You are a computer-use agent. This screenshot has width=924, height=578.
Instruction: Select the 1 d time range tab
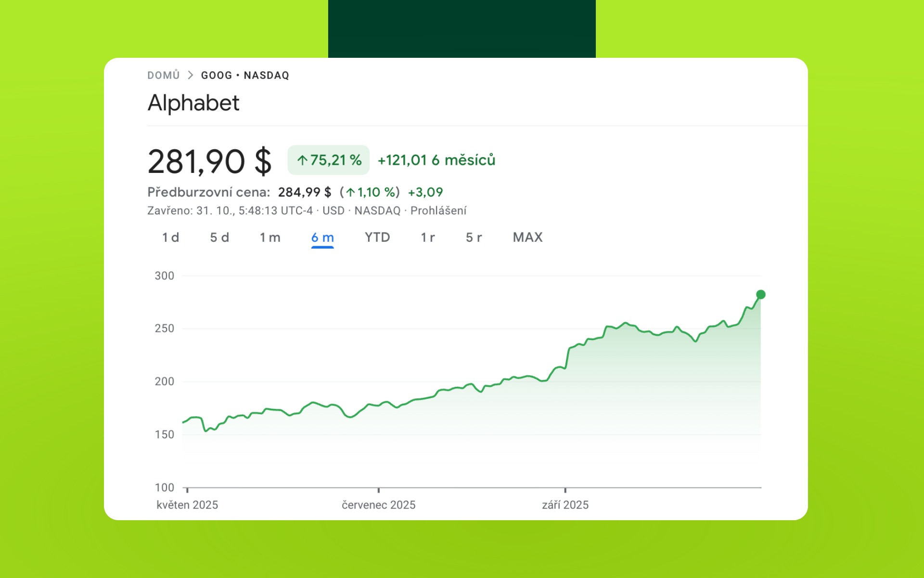coord(170,237)
